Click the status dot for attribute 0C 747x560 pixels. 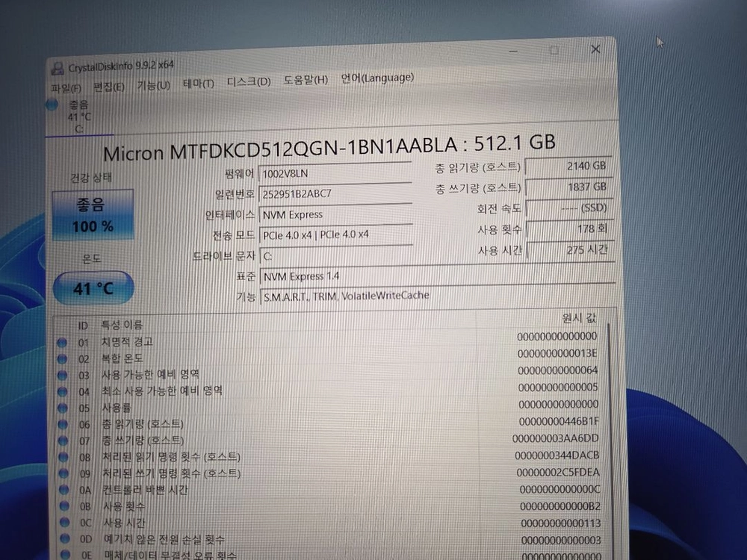[65, 522]
